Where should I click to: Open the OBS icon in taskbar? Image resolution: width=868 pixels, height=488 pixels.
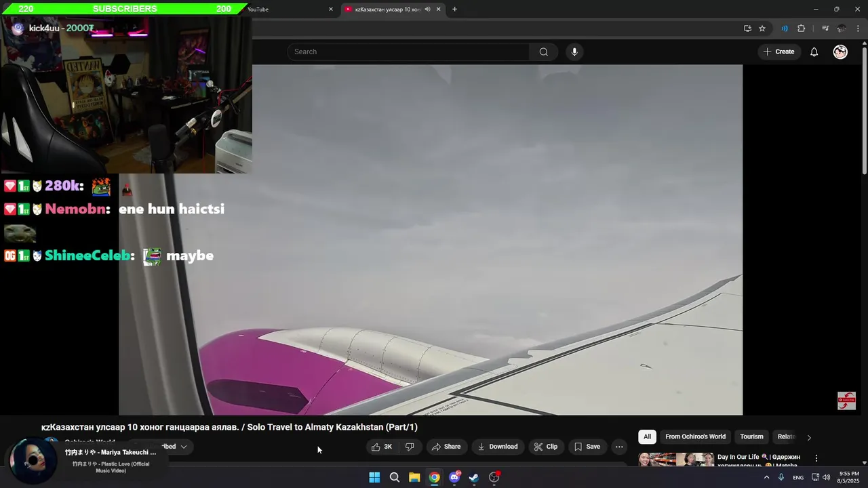(494, 477)
